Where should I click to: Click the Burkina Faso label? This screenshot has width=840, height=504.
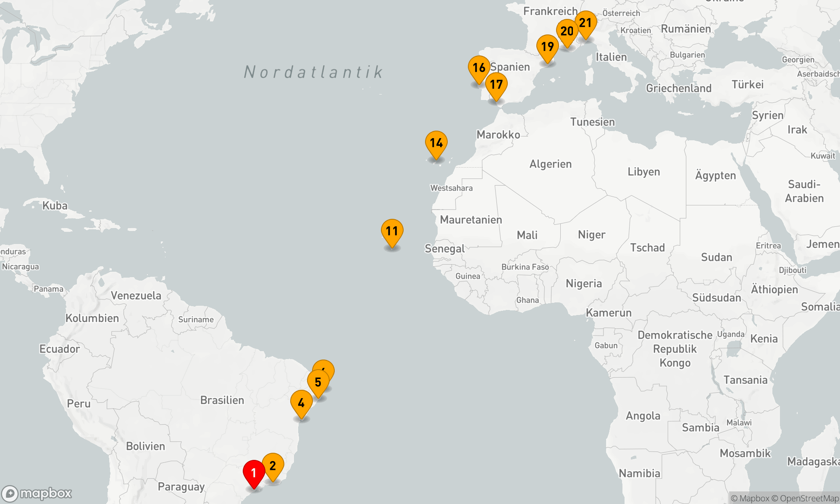(x=525, y=267)
